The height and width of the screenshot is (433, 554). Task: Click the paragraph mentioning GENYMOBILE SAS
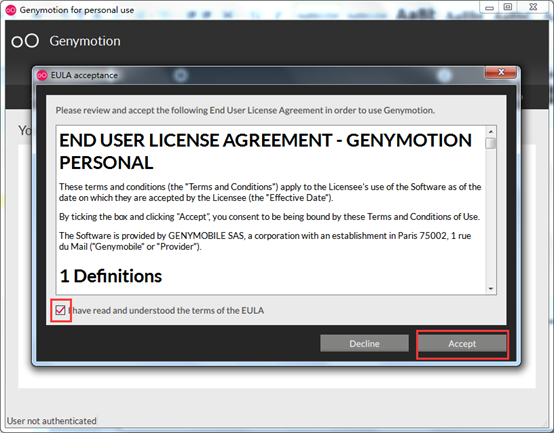[x=265, y=241]
